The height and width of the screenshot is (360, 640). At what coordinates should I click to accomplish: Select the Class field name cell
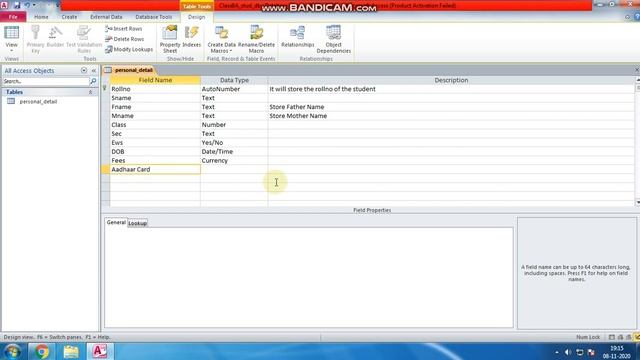pyautogui.click(x=155, y=125)
